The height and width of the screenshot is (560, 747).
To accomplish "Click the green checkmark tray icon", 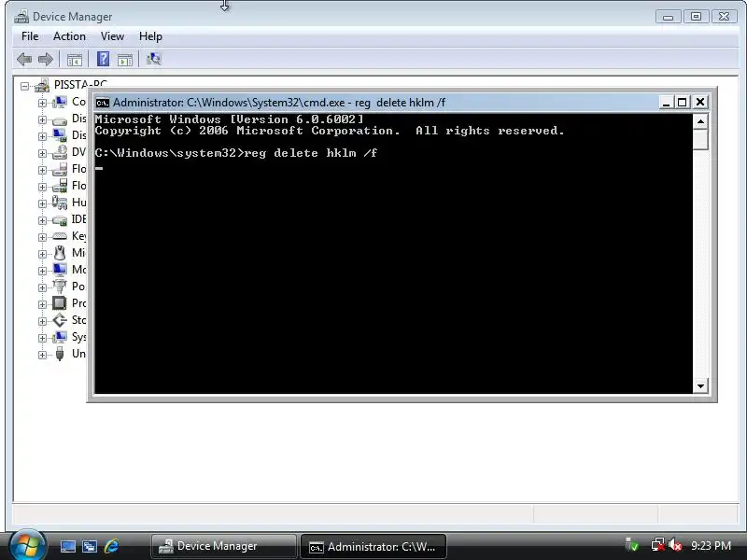I will pyautogui.click(x=632, y=545).
